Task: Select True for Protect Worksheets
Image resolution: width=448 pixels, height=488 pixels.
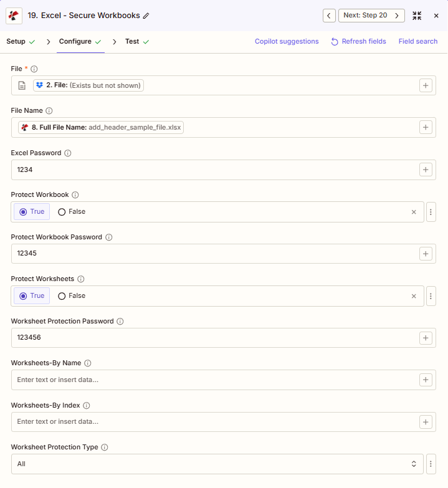Action: point(32,295)
